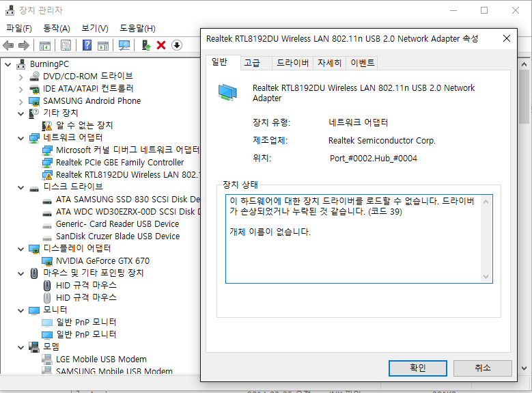Viewport: 532px width, 393px height.
Task: Click the Back arrow toolbar icon
Action: [8, 45]
